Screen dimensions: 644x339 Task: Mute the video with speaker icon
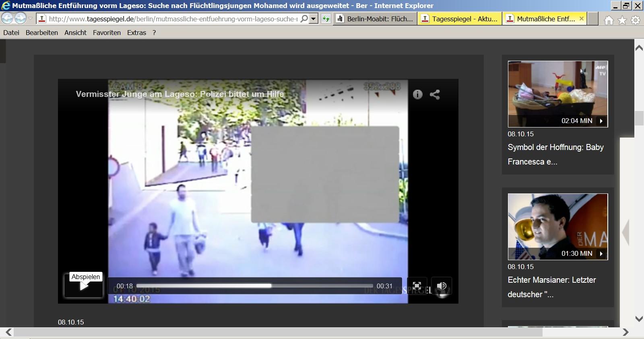click(x=442, y=286)
